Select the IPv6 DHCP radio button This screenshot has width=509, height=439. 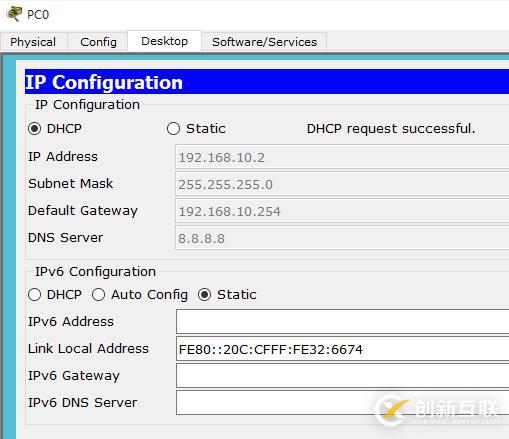pos(35,295)
